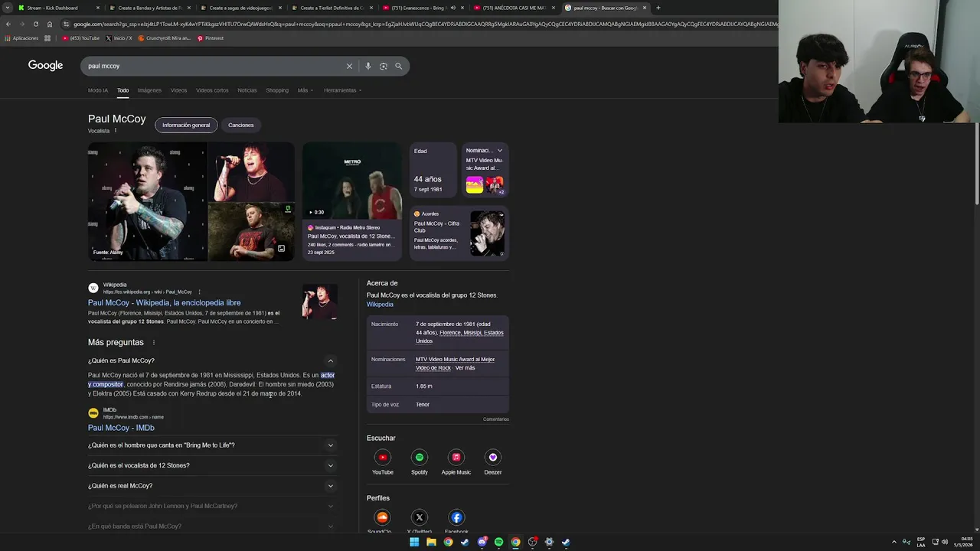Switch to Videos cortos tab
Viewport: 980px width, 551px height.
(212, 90)
